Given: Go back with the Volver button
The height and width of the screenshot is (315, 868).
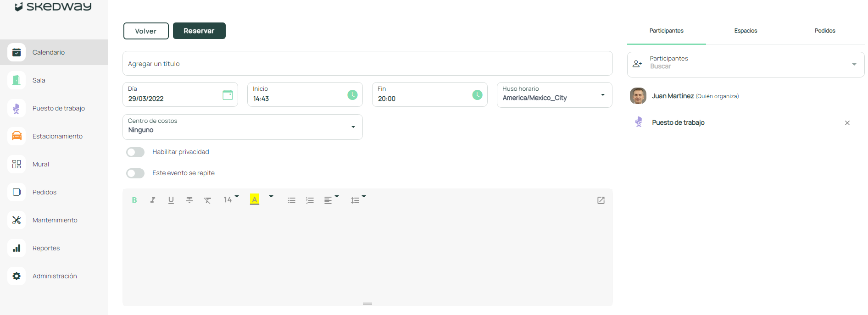Looking at the screenshot, I should pyautogui.click(x=146, y=31).
